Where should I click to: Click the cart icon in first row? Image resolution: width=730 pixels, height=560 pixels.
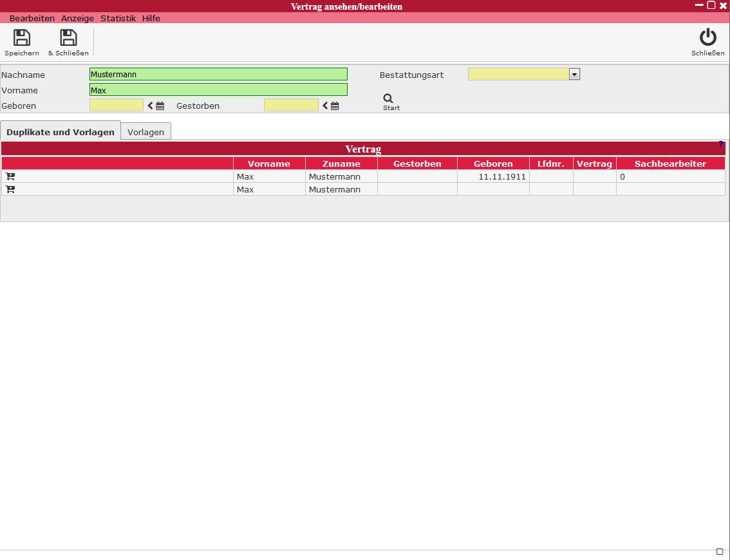click(x=10, y=176)
